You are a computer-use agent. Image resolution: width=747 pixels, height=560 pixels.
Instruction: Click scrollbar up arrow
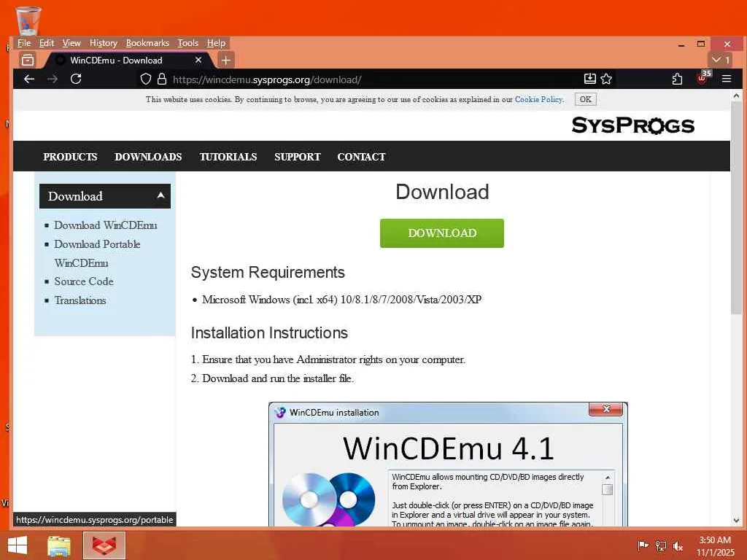(x=736, y=96)
